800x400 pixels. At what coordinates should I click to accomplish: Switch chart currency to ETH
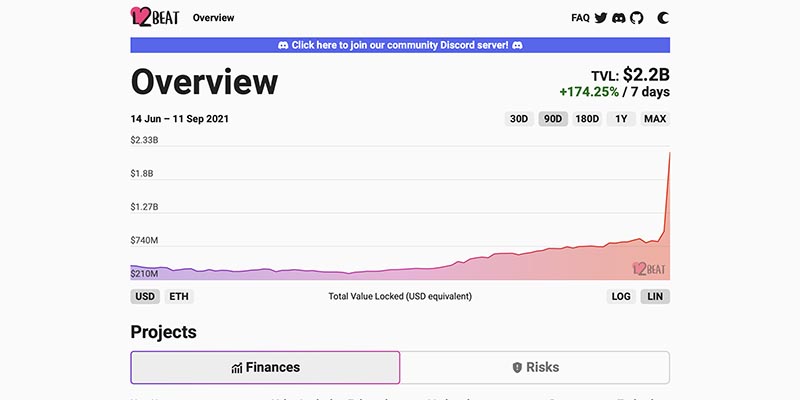pos(179,296)
